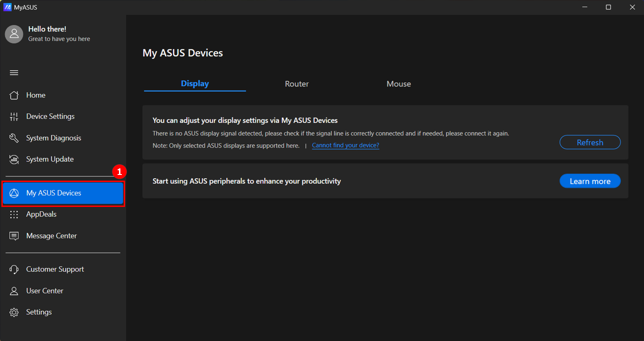
Task: Click 'Start using ASUS peripherals' card text
Action: (x=246, y=181)
